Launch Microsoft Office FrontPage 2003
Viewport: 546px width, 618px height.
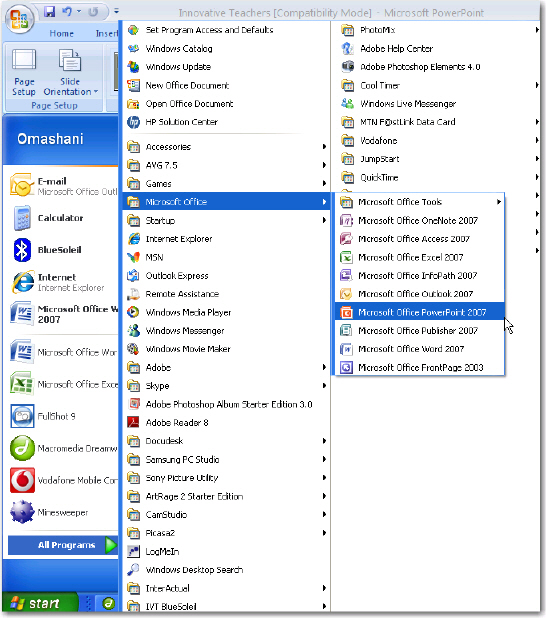pyautogui.click(x=419, y=368)
